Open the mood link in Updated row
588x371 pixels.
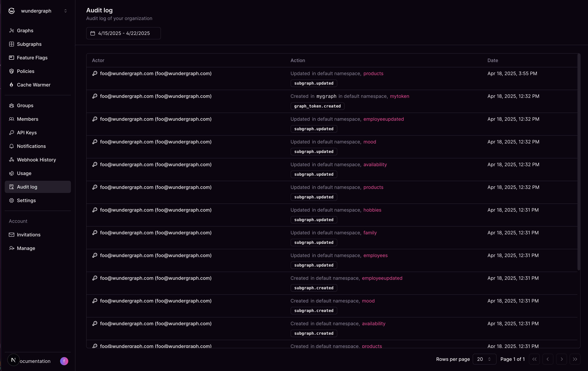370,142
